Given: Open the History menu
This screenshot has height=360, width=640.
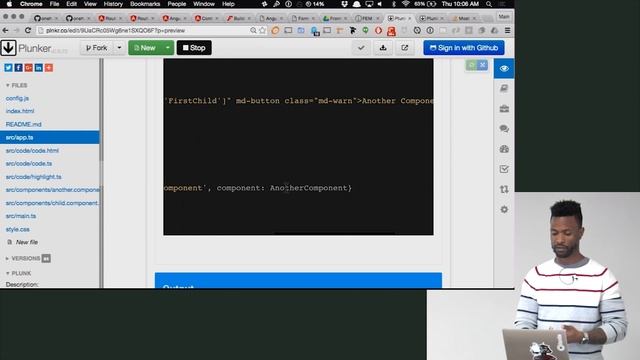Looking at the screenshot, I should click(113, 4).
